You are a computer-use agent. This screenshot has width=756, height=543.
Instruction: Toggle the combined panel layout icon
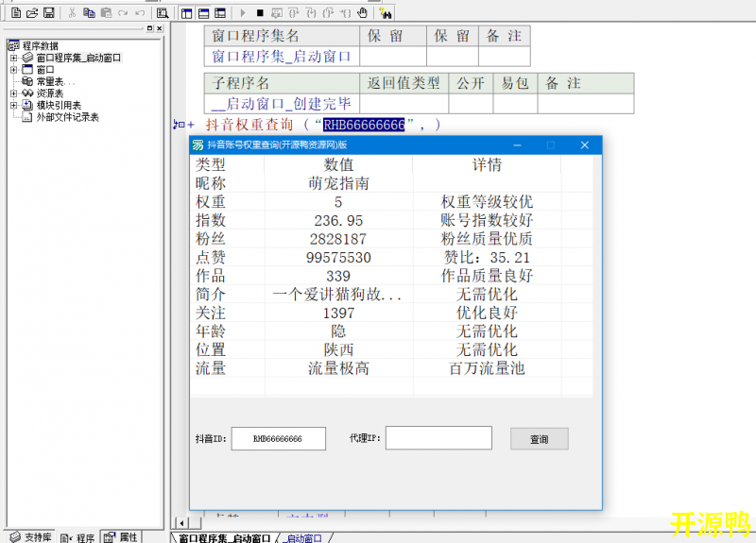tap(220, 13)
